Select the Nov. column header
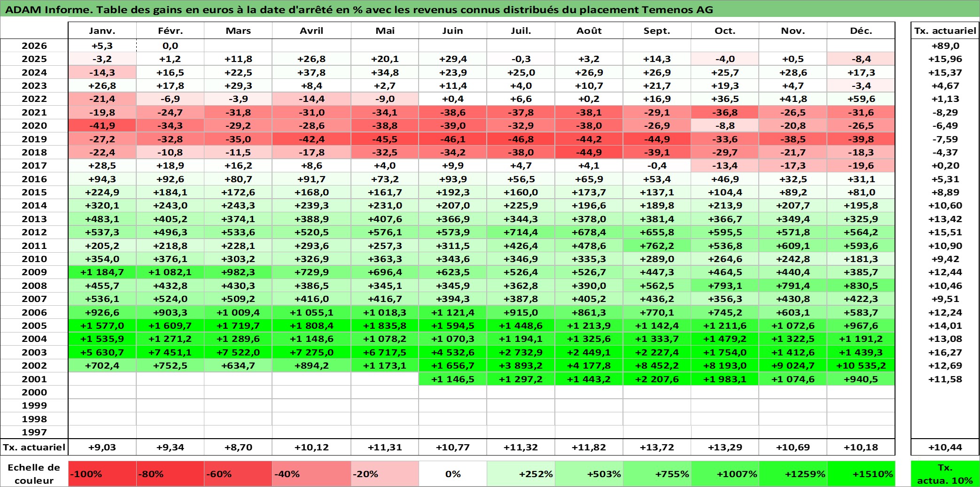Image resolution: width=980 pixels, height=487 pixels. [x=793, y=31]
